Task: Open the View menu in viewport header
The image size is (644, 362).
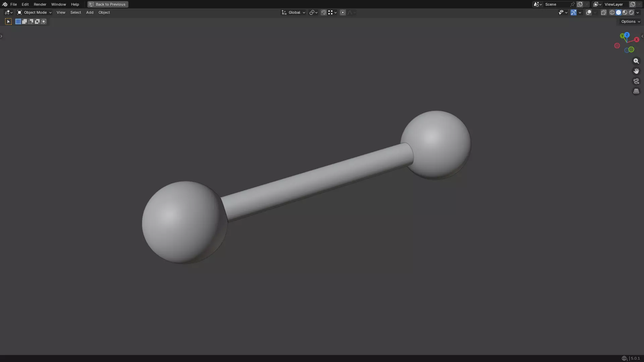Action: tap(61, 12)
